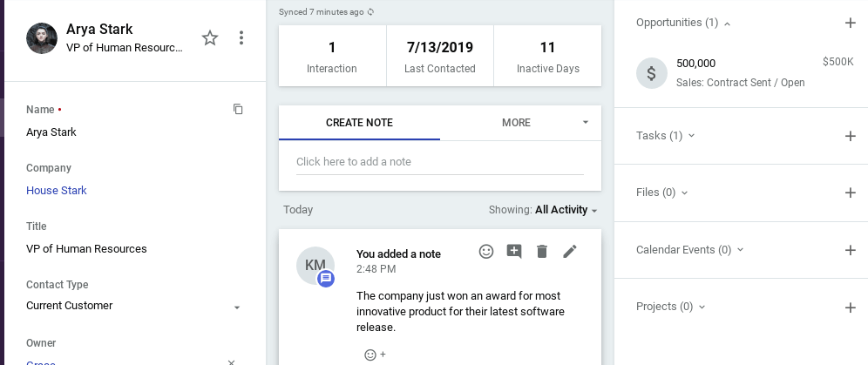The width and height of the screenshot is (868, 365).
Task: Edit the Title field VP of Human Resources
Action: coord(86,249)
